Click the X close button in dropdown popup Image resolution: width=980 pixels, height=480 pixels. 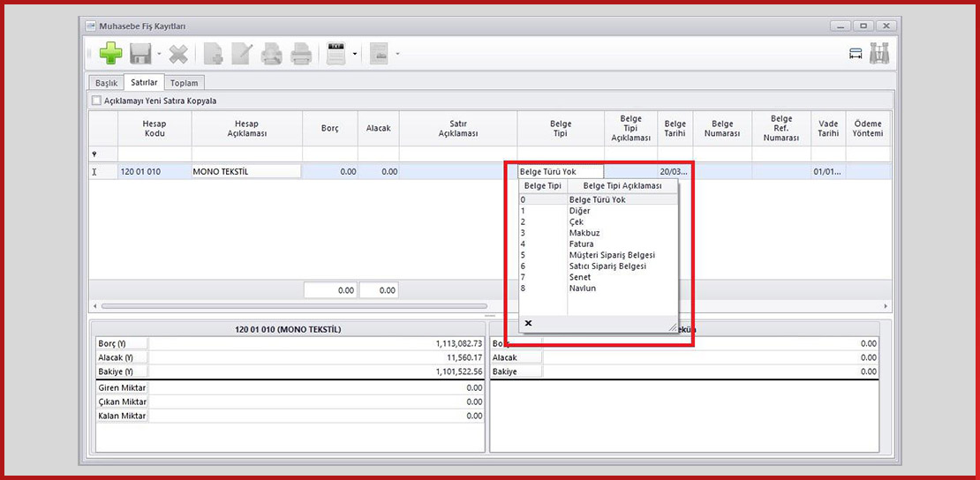(528, 323)
